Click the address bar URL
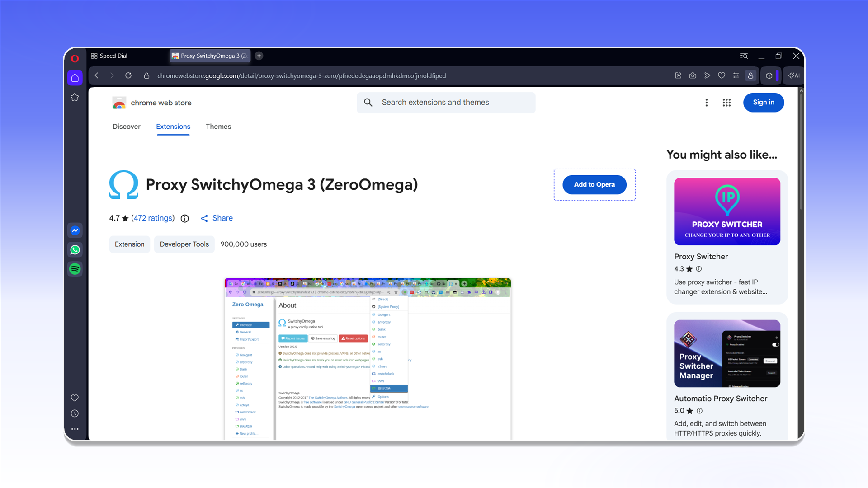This screenshot has height=488, width=868. (302, 75)
